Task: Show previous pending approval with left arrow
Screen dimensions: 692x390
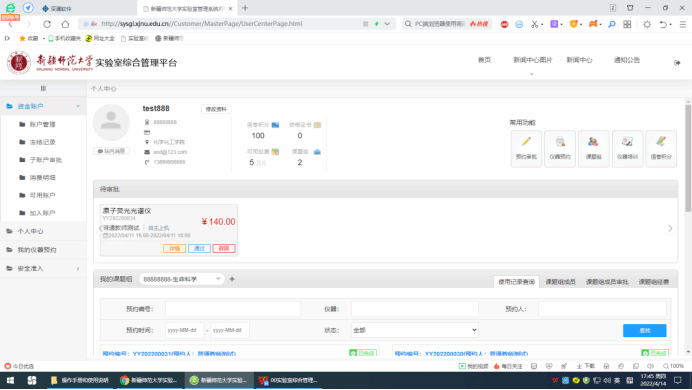Action: point(100,228)
